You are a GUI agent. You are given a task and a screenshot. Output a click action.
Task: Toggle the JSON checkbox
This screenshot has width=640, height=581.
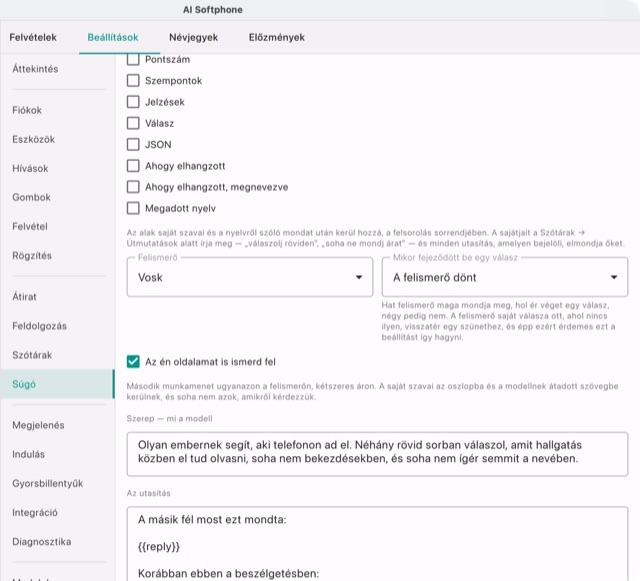pyautogui.click(x=133, y=145)
